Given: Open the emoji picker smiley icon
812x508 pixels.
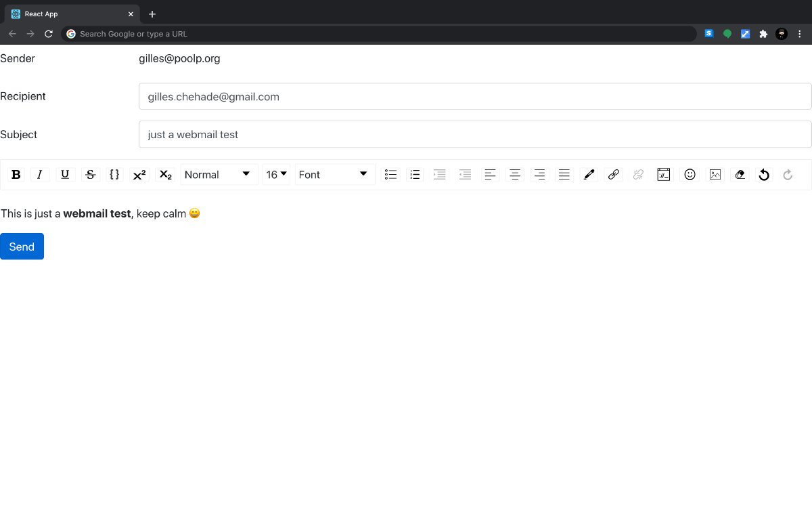Looking at the screenshot, I should coord(690,175).
